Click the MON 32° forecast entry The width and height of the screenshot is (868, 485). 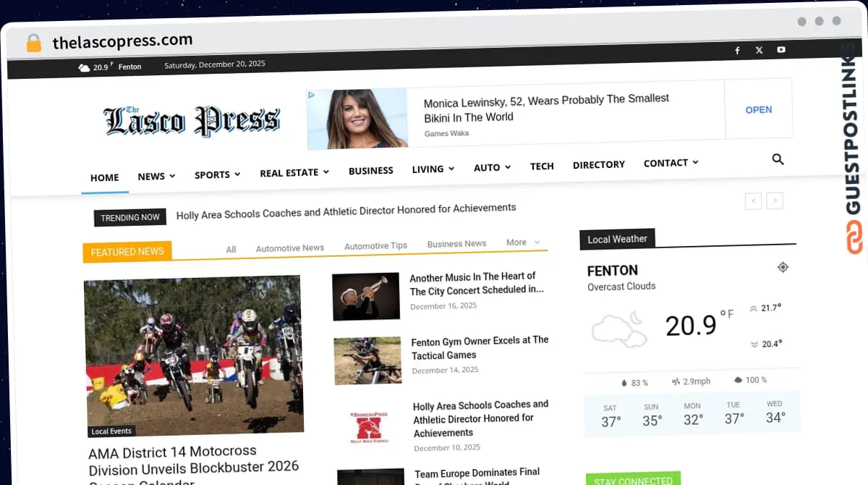693,414
